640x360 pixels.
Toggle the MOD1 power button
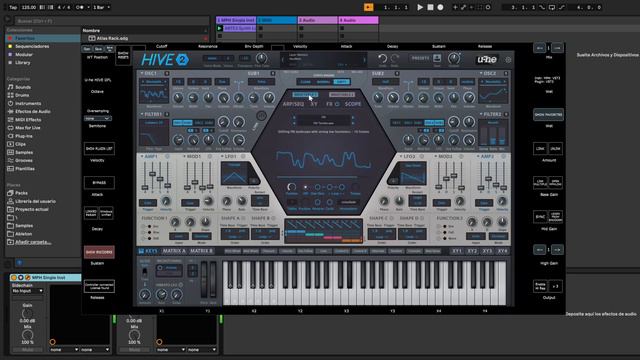[210, 156]
